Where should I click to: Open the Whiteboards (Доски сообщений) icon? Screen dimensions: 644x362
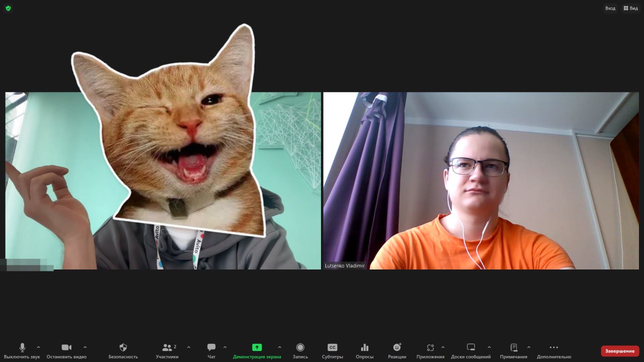[470, 347]
